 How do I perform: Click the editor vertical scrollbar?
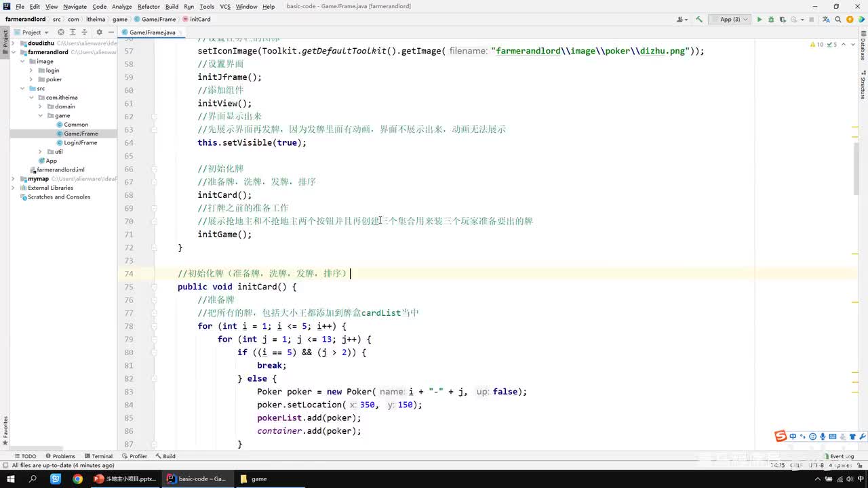pyautogui.click(x=856, y=169)
